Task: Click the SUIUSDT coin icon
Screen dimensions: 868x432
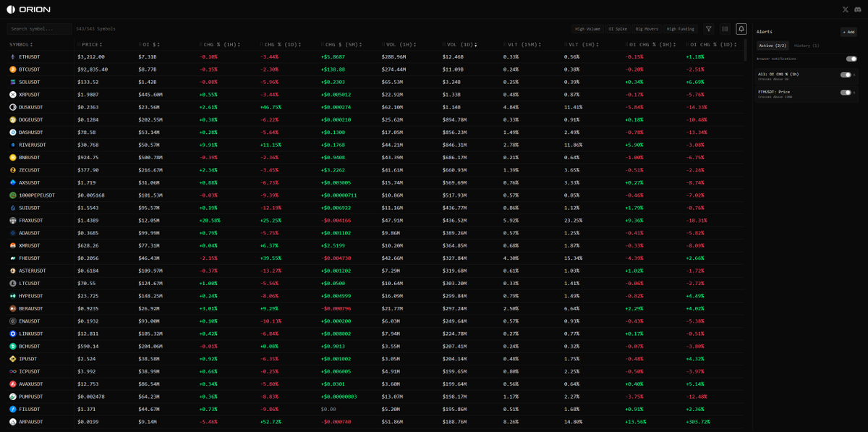Action: pos(13,208)
